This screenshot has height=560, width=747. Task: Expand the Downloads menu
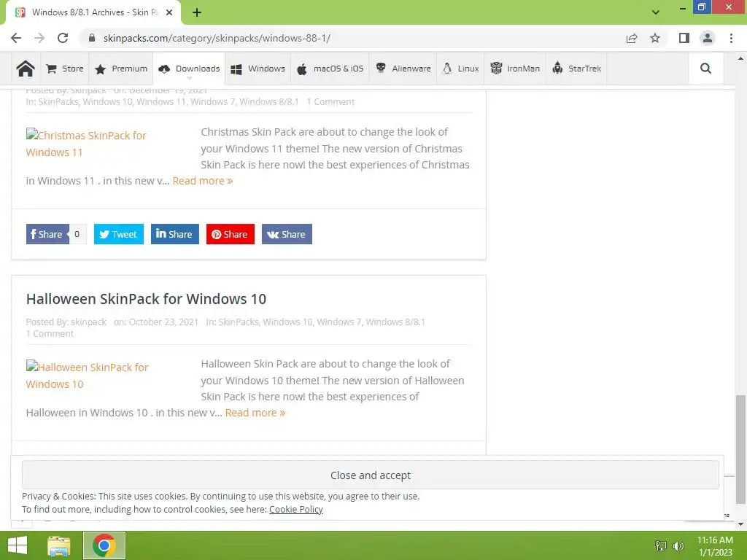[x=189, y=69]
